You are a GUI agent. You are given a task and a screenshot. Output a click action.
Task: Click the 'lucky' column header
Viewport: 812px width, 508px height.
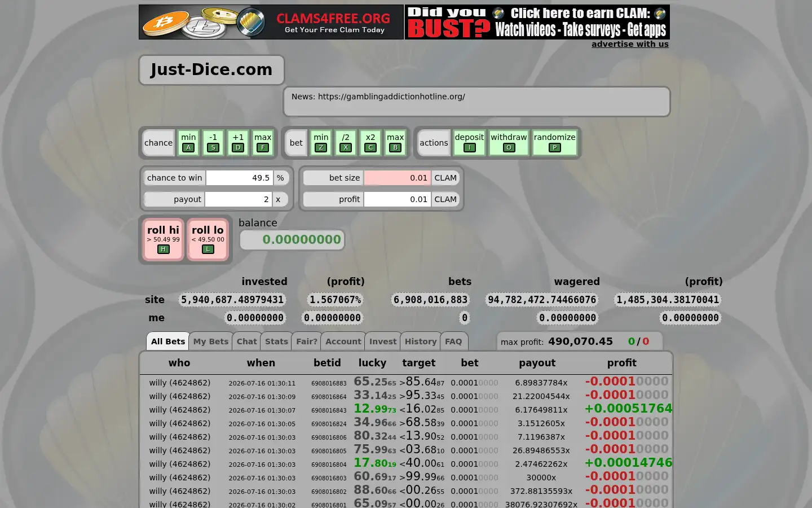click(x=373, y=363)
